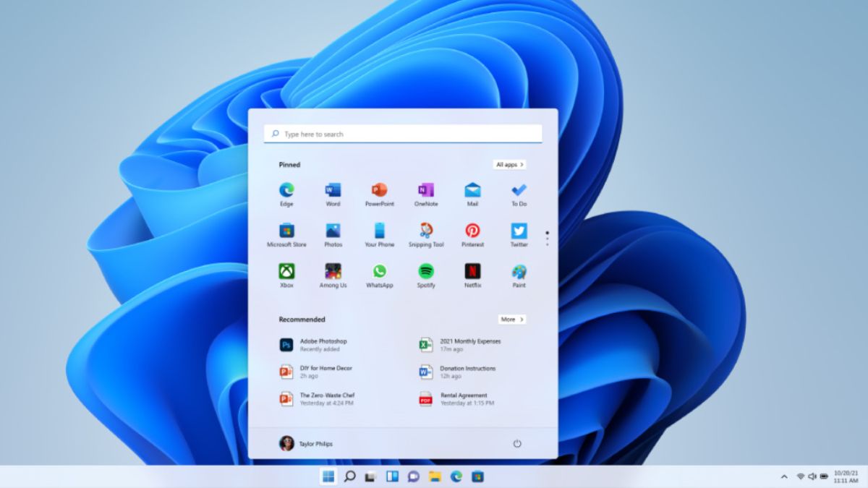Open the Snipping Tool
The height and width of the screenshot is (488, 868).
point(426,235)
